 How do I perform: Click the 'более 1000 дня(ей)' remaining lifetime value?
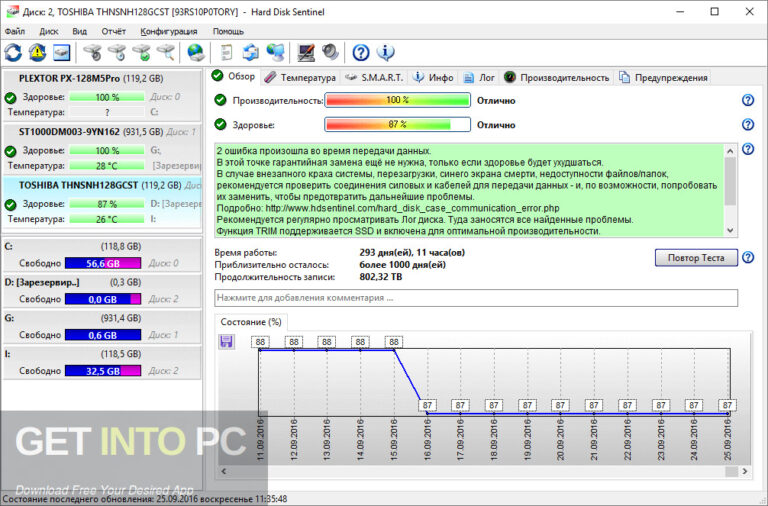click(403, 265)
